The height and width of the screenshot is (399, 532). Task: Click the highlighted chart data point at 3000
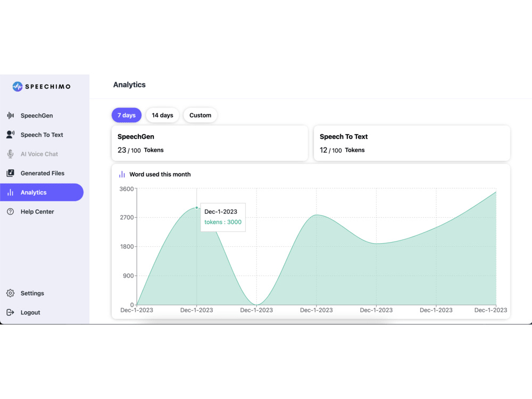coord(196,207)
